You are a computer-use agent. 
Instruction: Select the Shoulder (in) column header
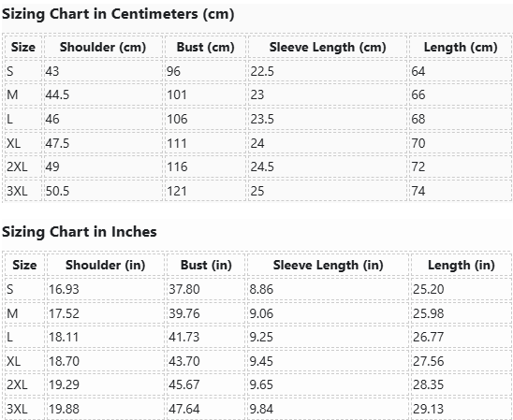click(106, 265)
